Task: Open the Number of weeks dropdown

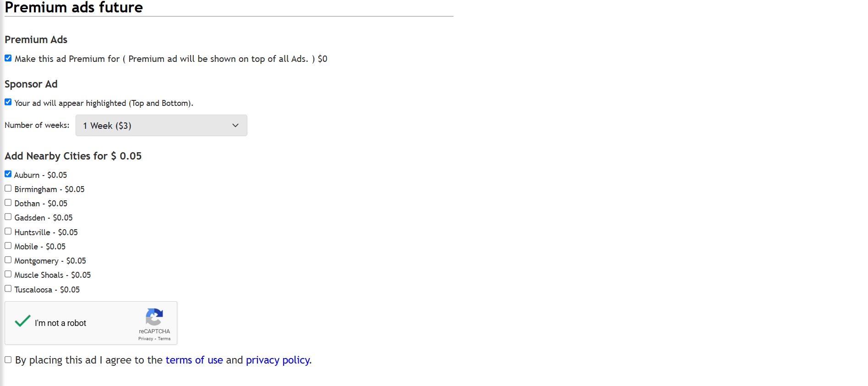Action: 161,126
